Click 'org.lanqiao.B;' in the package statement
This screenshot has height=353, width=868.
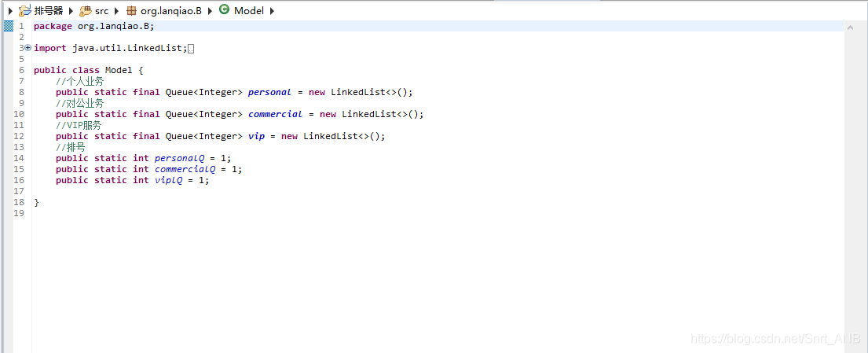coord(115,26)
